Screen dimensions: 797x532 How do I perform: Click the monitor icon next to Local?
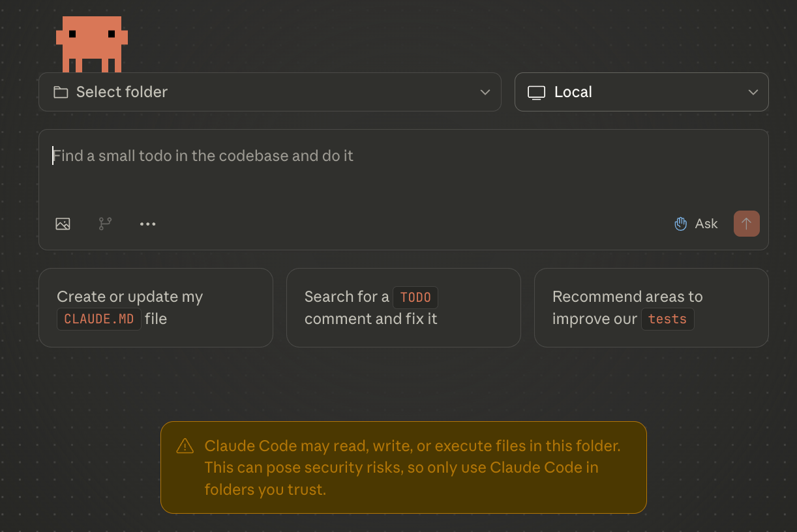point(536,93)
